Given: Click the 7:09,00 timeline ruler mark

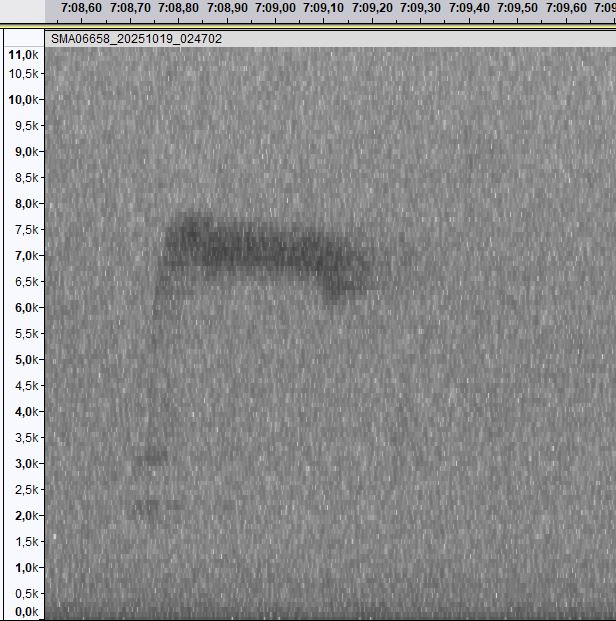Looking at the screenshot, I should click(x=275, y=8).
